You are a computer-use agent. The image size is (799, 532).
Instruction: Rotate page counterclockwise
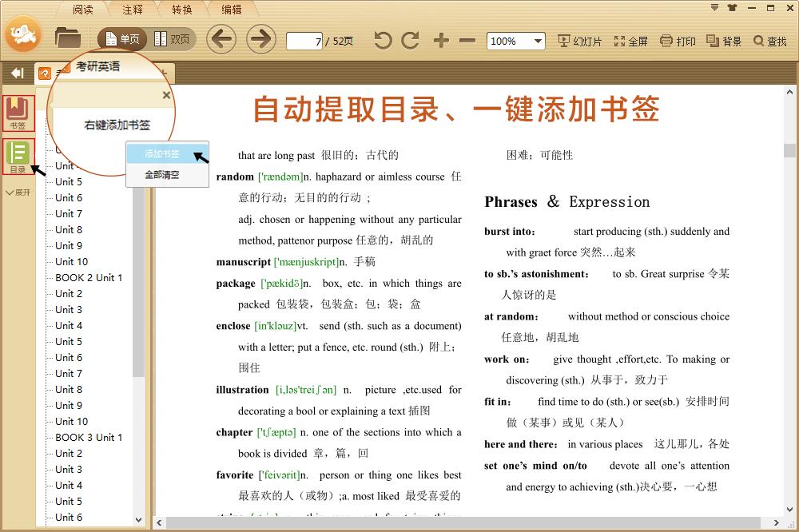383,40
